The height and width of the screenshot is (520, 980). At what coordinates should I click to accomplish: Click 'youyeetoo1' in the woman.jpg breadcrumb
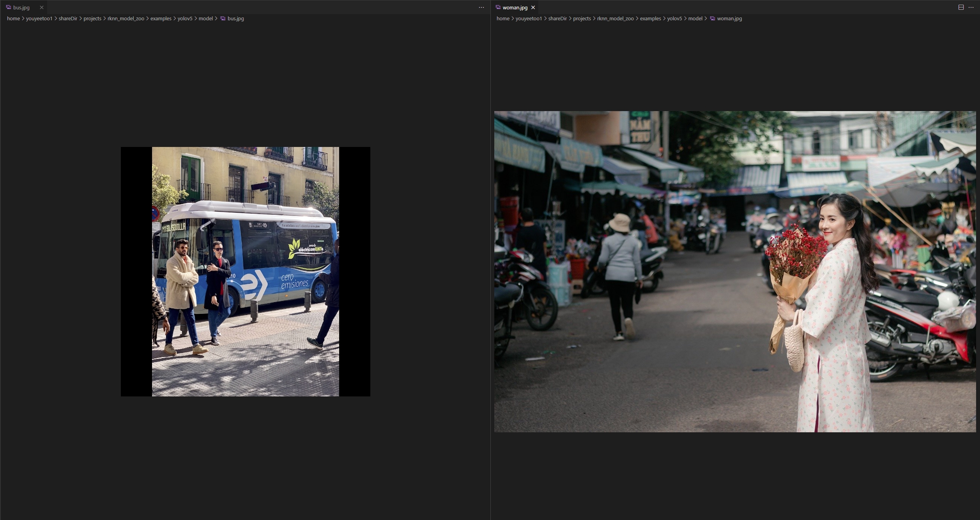pyautogui.click(x=529, y=18)
